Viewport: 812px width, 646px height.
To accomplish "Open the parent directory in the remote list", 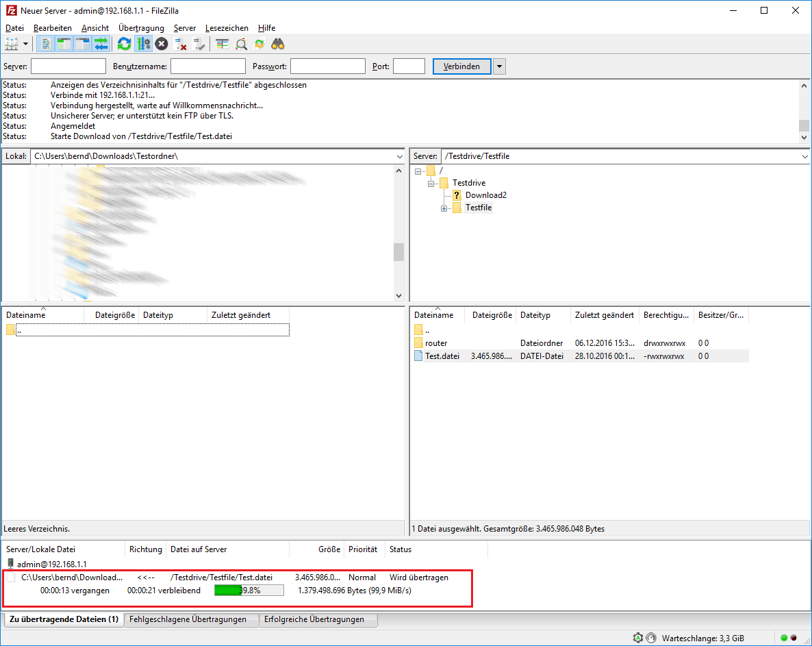I will [422, 330].
